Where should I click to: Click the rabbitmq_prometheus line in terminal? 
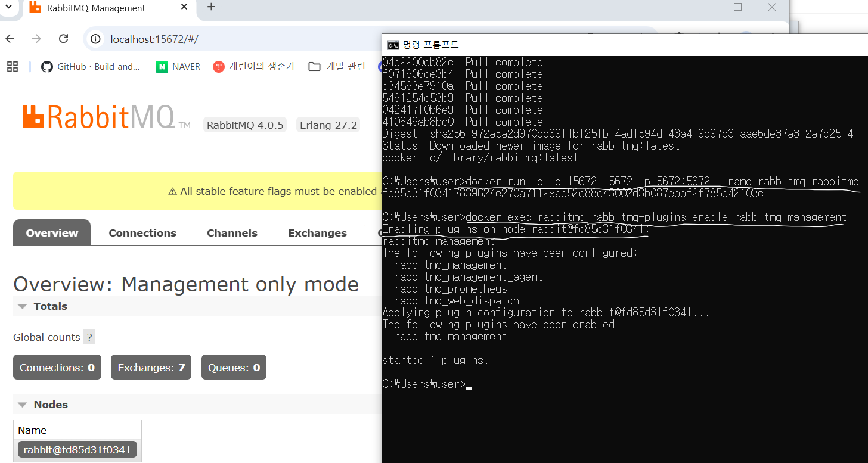pyautogui.click(x=451, y=288)
